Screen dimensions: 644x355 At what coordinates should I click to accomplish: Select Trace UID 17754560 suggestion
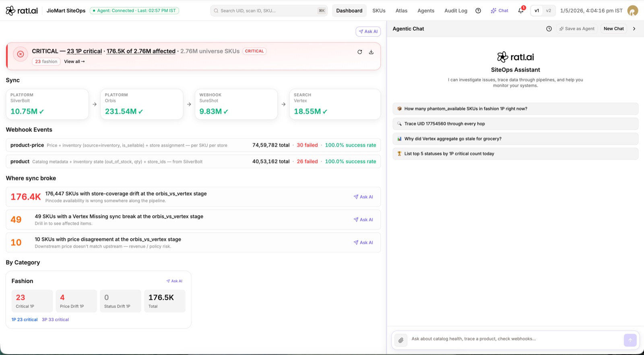coord(516,124)
